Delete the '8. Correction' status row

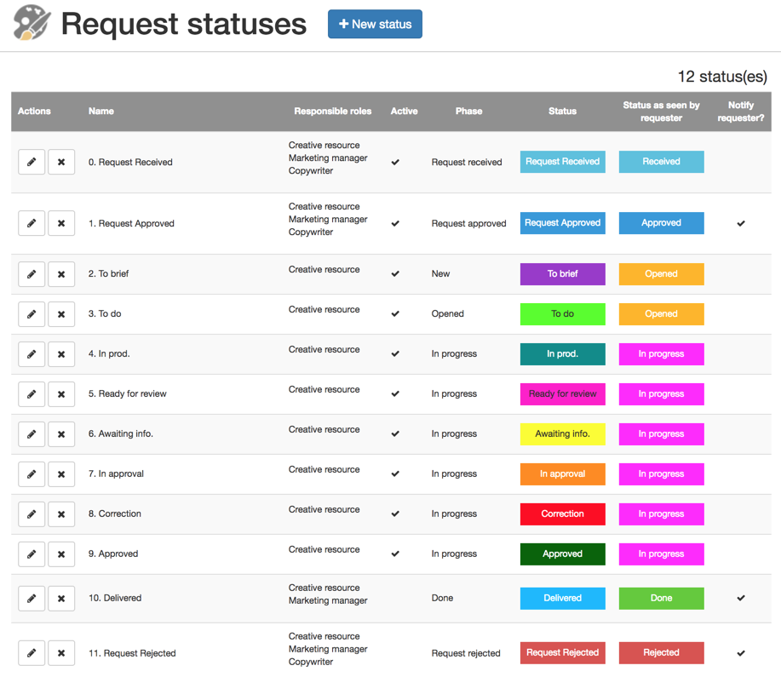coord(61,514)
